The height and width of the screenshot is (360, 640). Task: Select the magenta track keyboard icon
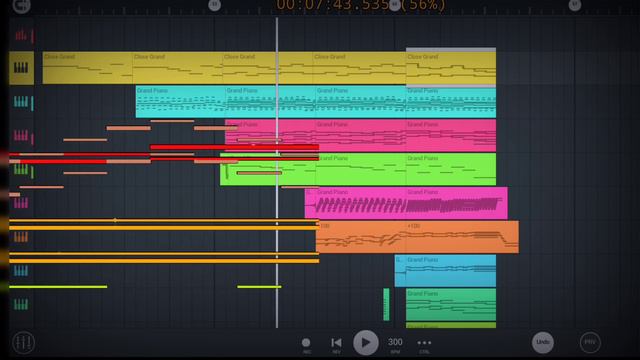point(21,203)
